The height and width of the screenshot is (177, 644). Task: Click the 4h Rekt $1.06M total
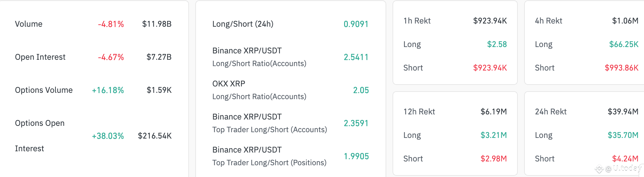point(625,21)
